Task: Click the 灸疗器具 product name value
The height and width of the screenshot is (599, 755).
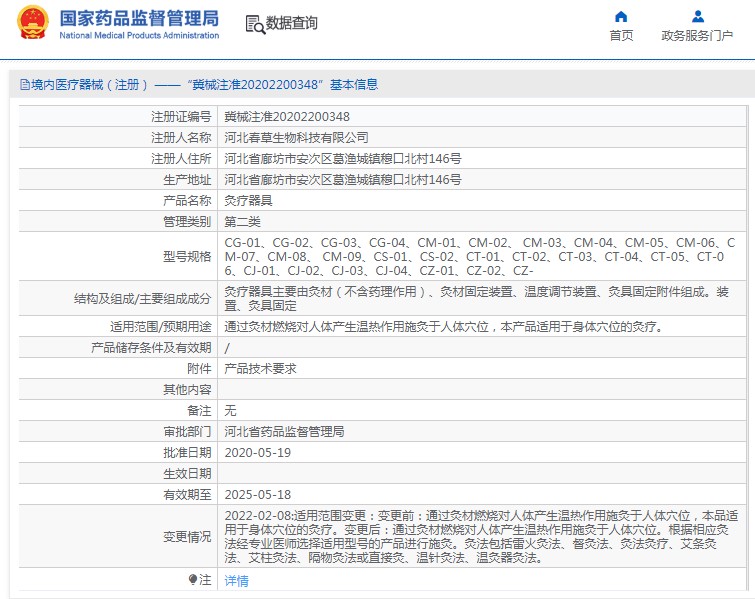Action: tap(248, 200)
